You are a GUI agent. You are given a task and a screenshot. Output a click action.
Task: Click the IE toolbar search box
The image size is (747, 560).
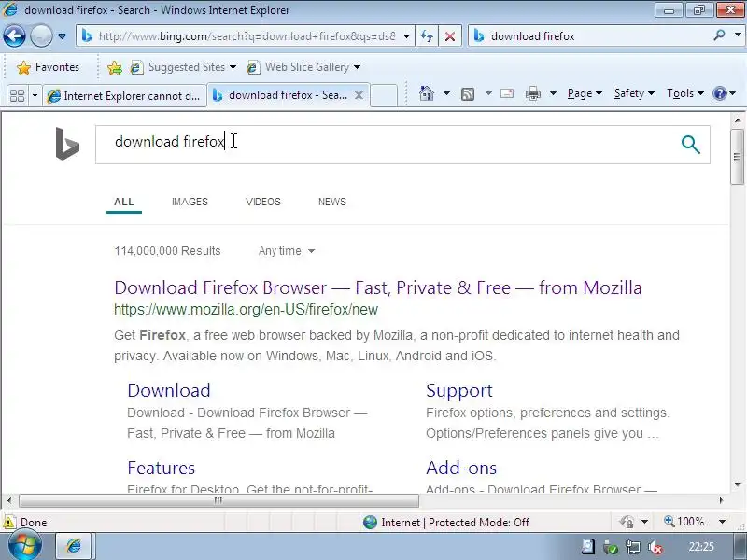pyautogui.click(x=591, y=36)
